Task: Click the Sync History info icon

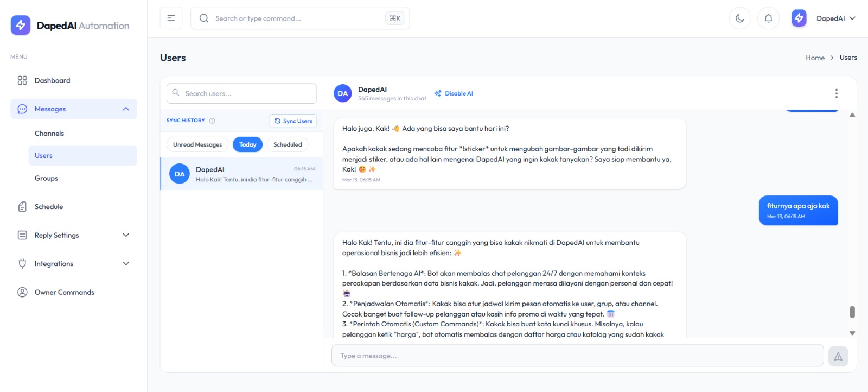Action: [212, 121]
